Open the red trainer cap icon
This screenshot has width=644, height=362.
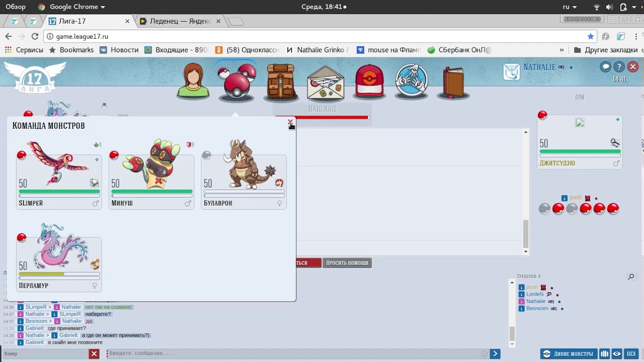pyautogui.click(x=370, y=80)
